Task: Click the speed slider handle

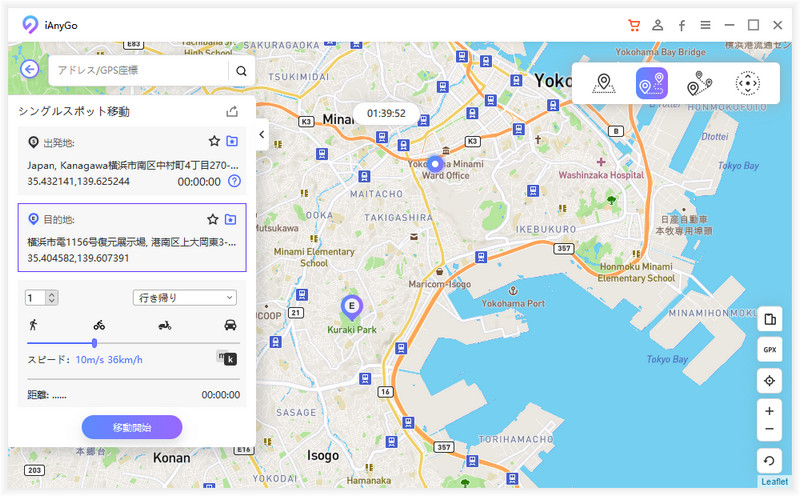Action: [94, 343]
